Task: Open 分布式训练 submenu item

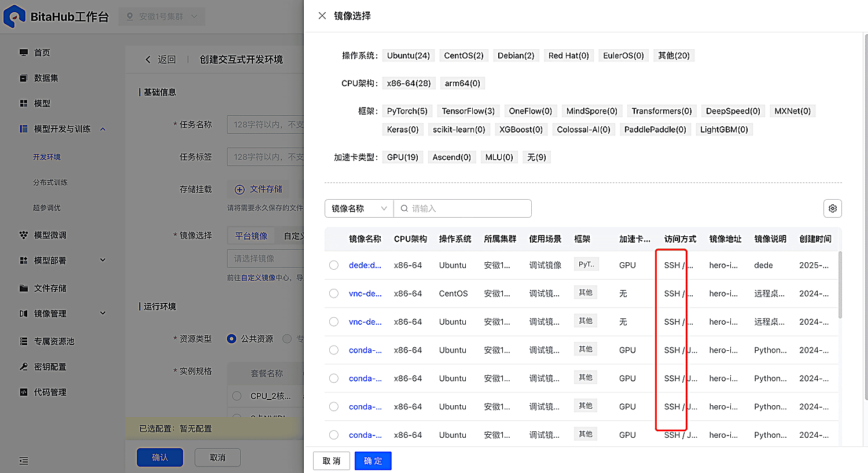Action: pyautogui.click(x=50, y=182)
